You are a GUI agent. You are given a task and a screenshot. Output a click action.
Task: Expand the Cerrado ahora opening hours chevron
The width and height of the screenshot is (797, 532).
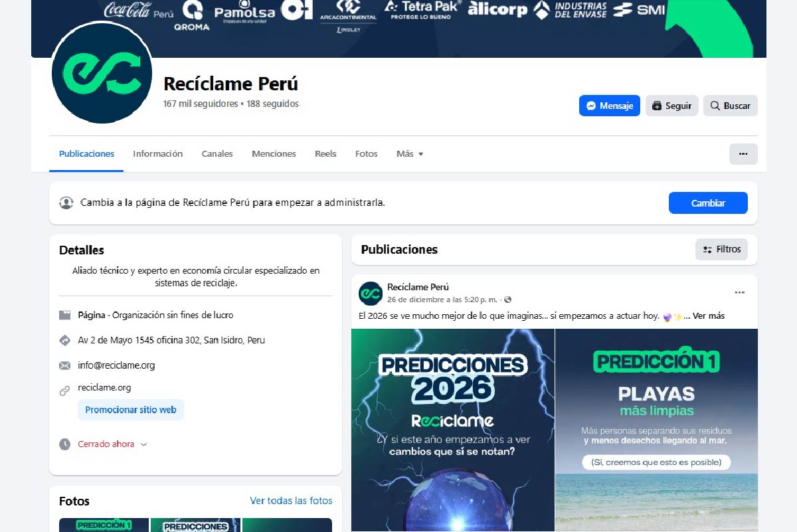point(145,444)
